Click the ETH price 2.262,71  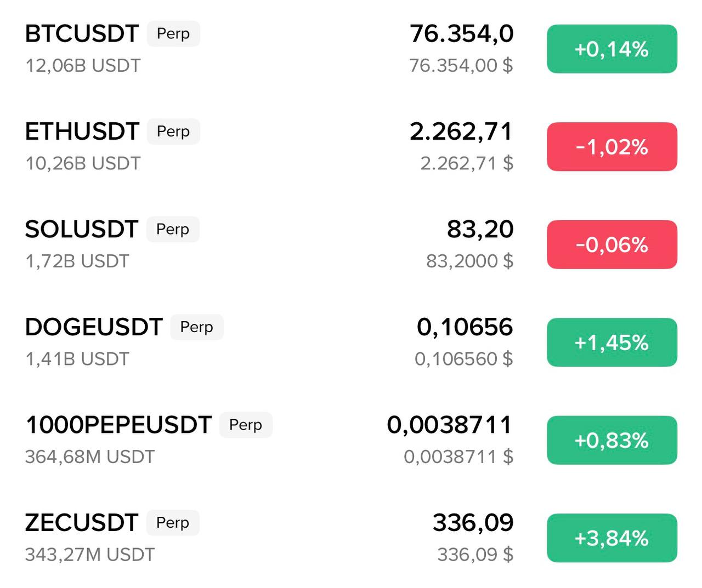pyautogui.click(x=461, y=132)
